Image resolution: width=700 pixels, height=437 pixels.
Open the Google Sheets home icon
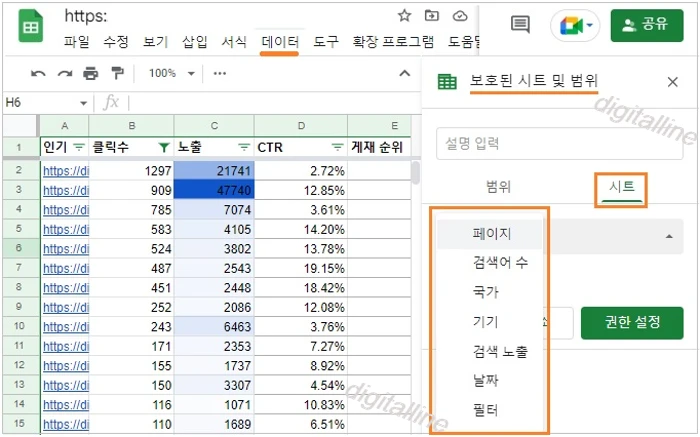(30, 27)
